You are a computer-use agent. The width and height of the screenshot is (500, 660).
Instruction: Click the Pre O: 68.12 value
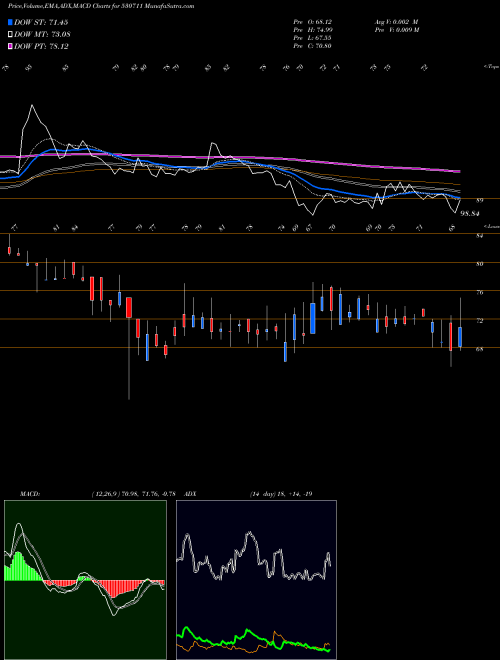313,21
